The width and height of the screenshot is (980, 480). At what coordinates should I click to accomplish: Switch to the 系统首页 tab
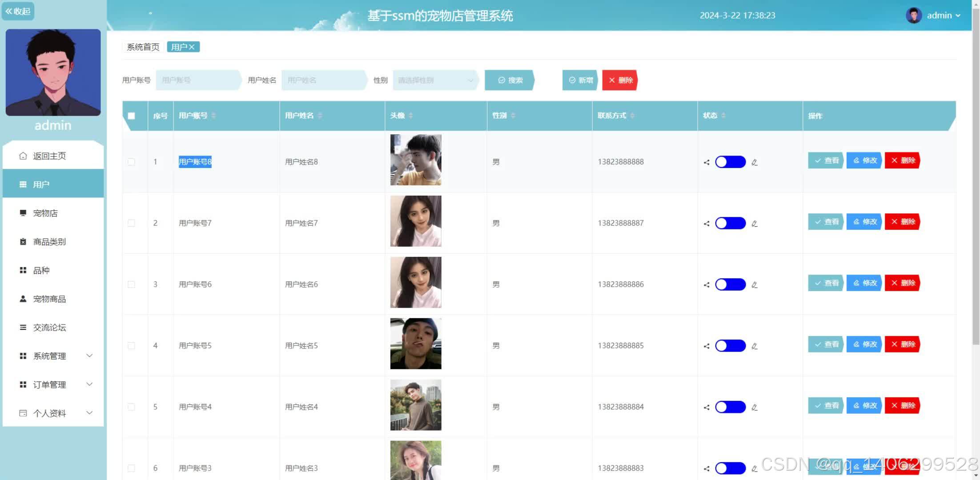pyautogui.click(x=143, y=47)
